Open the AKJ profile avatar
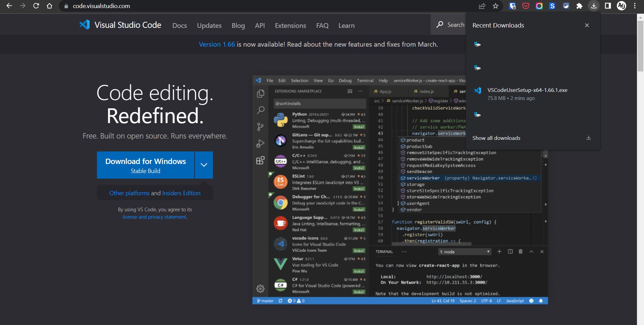The image size is (644, 325). (x=622, y=6)
